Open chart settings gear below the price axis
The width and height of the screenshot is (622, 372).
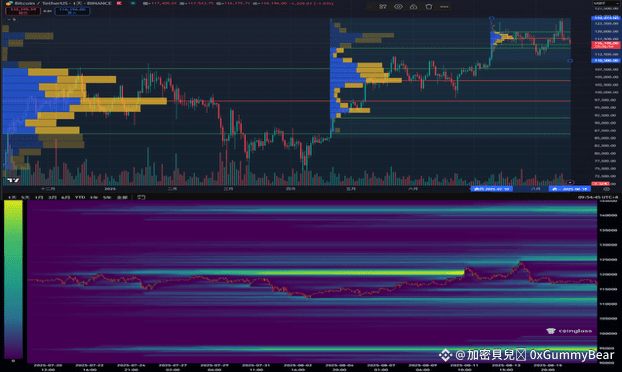[607, 190]
